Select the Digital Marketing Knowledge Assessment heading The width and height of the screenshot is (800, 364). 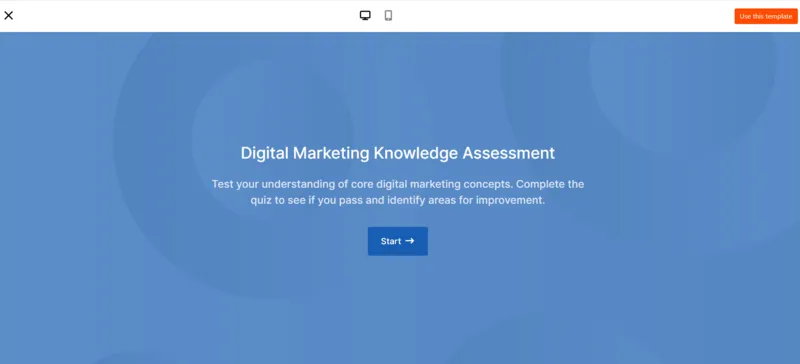[397, 153]
